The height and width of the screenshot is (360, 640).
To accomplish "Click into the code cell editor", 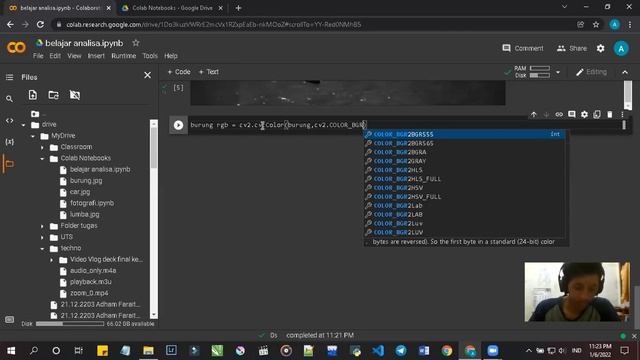I will (404, 125).
